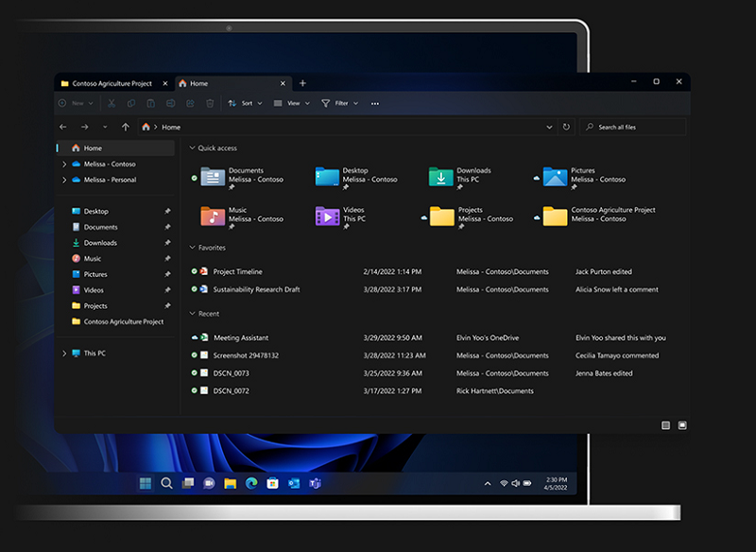Click the Rename icon in the command bar
Screen dimensions: 756x552
(x=169, y=104)
